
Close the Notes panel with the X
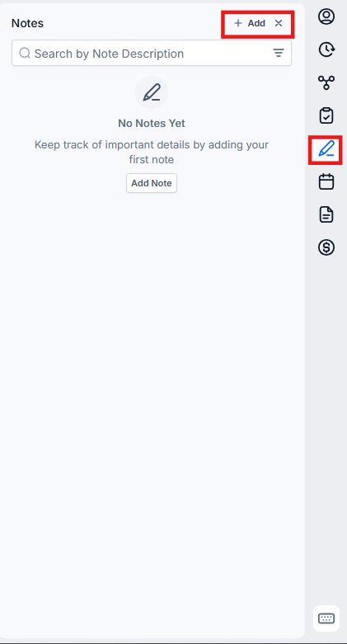[x=279, y=23]
